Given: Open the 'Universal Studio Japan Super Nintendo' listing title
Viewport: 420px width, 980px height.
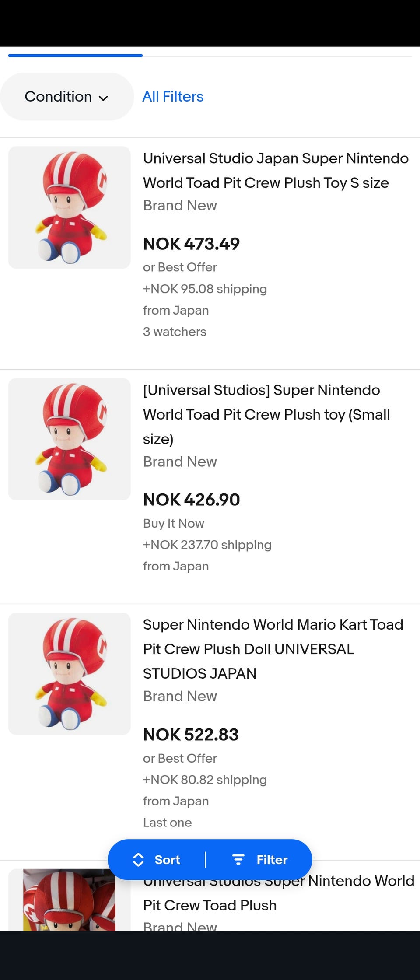Looking at the screenshot, I should click(x=276, y=171).
